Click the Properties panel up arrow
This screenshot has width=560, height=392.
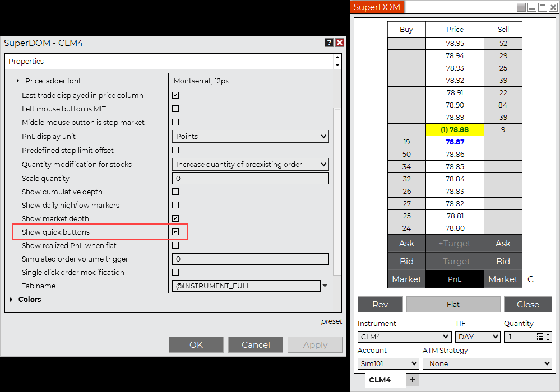coord(337,58)
